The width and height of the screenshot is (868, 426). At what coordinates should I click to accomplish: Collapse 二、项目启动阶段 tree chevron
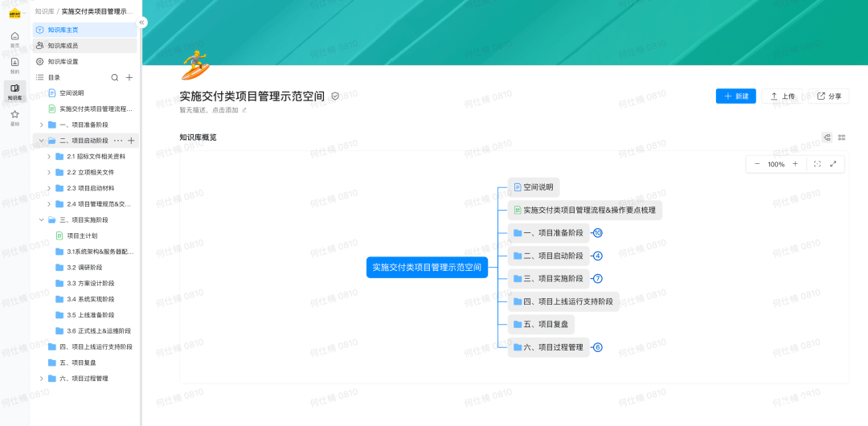(41, 141)
